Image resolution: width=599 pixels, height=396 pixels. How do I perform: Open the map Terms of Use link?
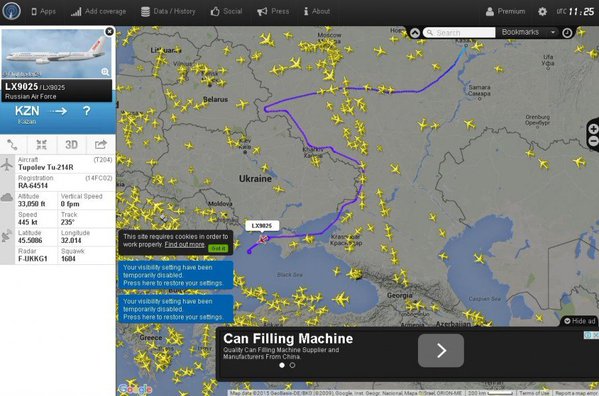click(534, 393)
